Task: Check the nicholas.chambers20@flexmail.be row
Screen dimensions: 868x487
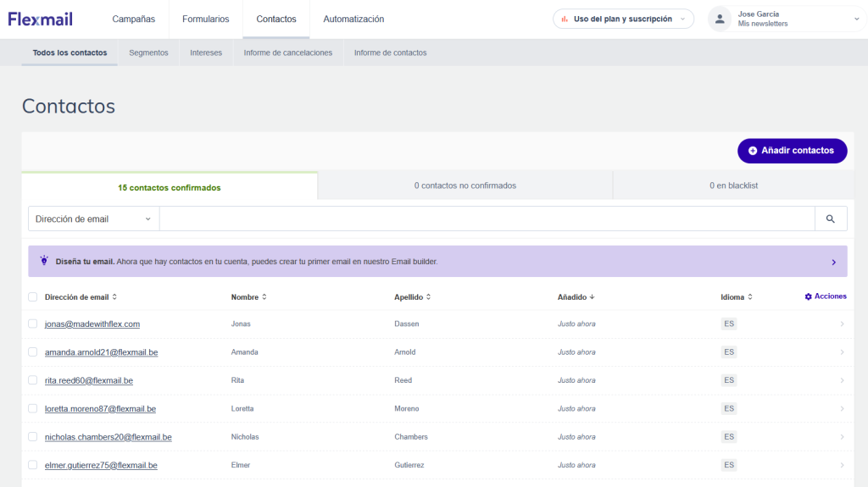Action: (x=33, y=437)
